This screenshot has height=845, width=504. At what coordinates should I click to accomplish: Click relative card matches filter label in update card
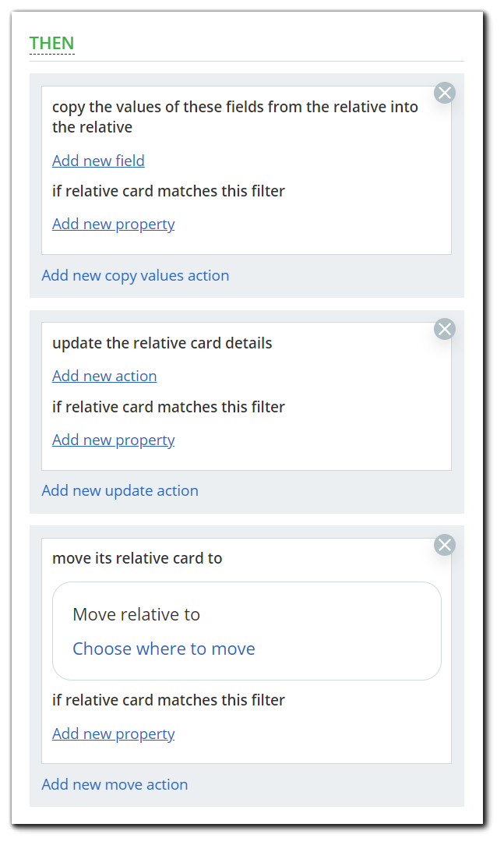coord(168,406)
